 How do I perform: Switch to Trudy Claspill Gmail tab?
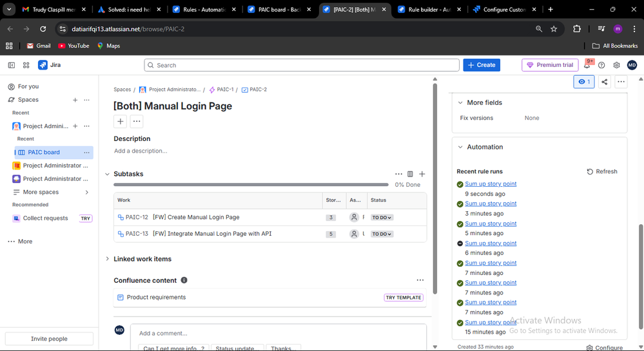tap(54, 9)
